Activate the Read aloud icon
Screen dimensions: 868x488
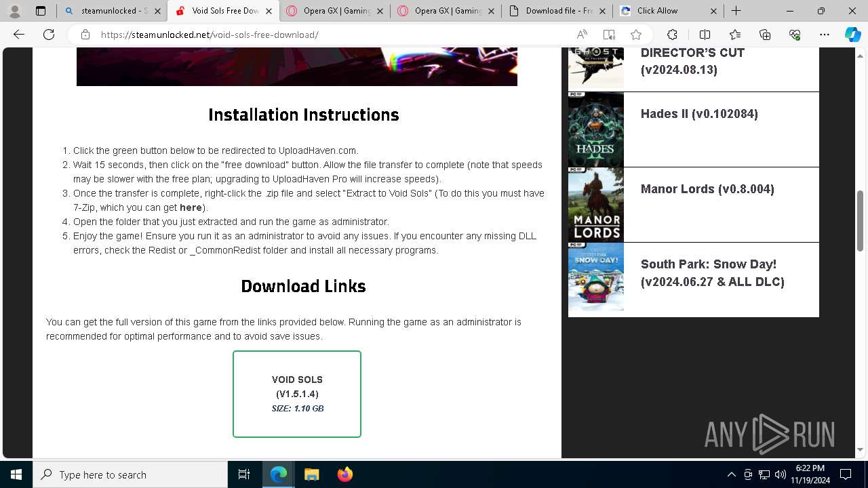coord(582,35)
